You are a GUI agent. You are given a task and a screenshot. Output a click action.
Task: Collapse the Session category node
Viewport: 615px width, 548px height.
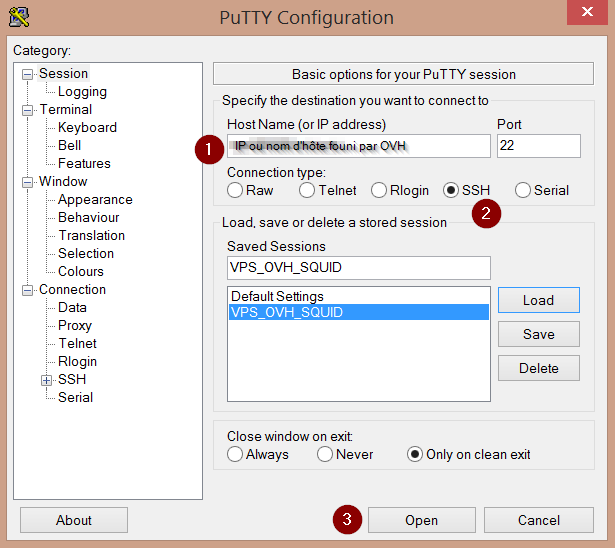(28, 74)
